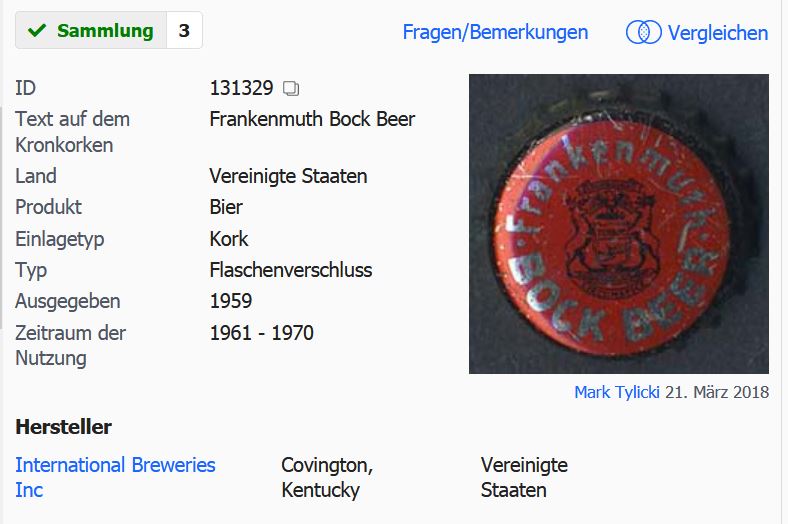Click the Frankenmuth Bock Beer cap text value
Image resolution: width=788 pixels, height=524 pixels.
point(312,120)
